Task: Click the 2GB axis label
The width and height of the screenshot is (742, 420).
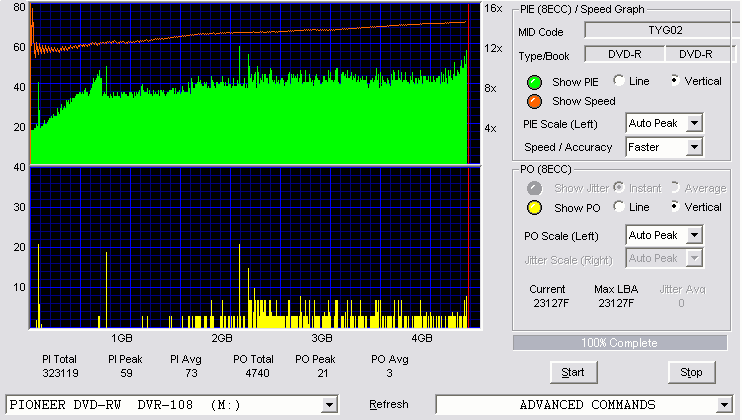Action: pos(222,338)
